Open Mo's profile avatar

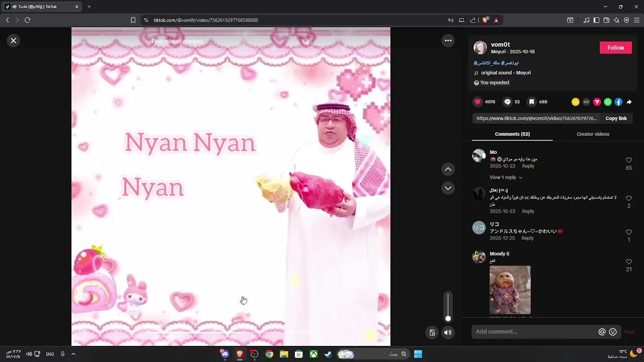[479, 155]
